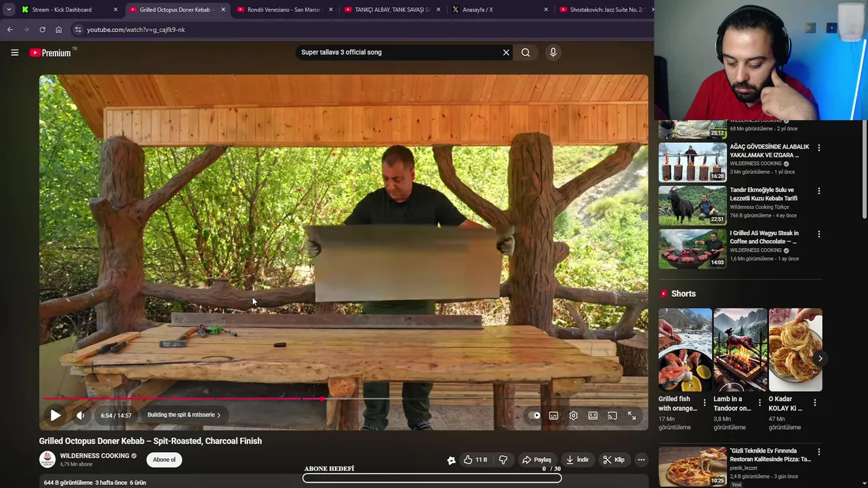Enter full screen mode
This screenshot has height=488, width=868.
click(632, 415)
